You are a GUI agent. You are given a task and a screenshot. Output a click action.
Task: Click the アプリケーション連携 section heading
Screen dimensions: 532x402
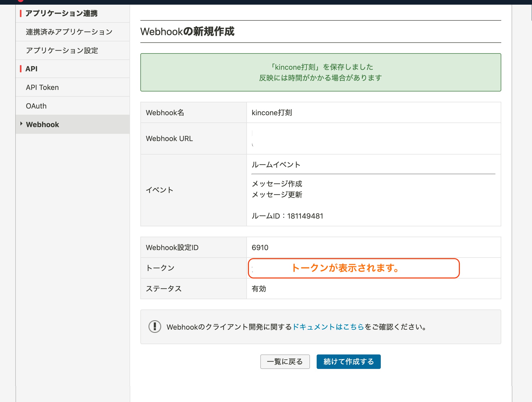point(62,13)
